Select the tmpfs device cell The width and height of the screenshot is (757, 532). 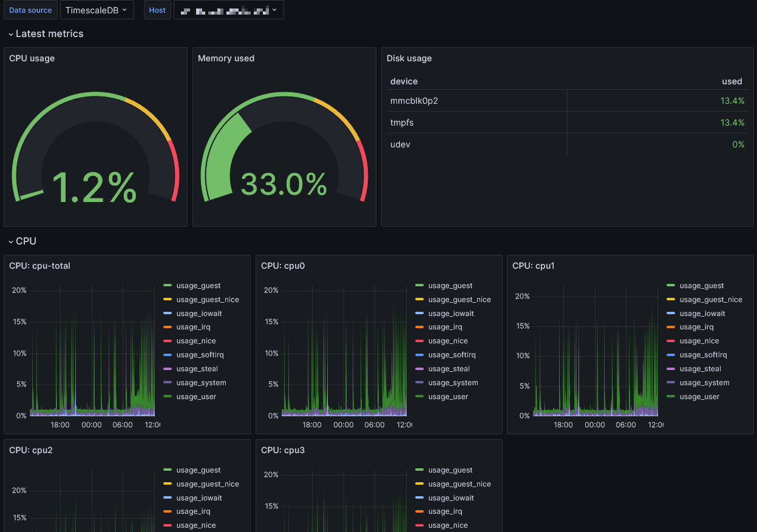[477, 123]
